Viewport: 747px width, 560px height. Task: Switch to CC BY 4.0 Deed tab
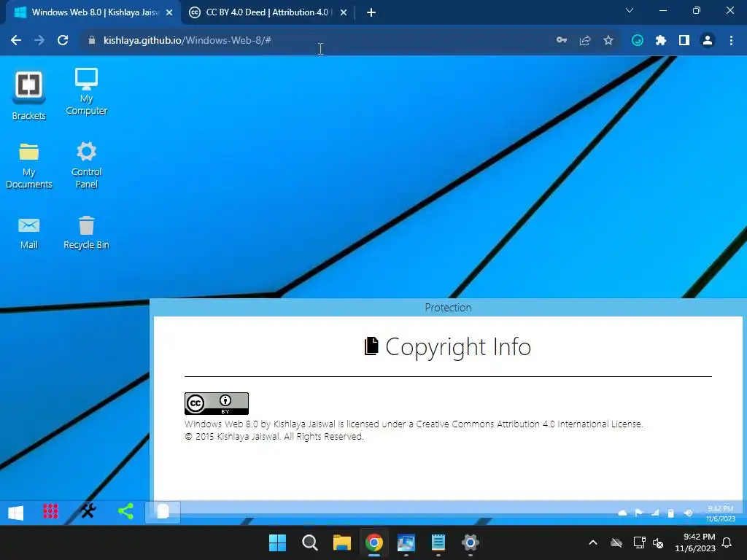click(268, 12)
